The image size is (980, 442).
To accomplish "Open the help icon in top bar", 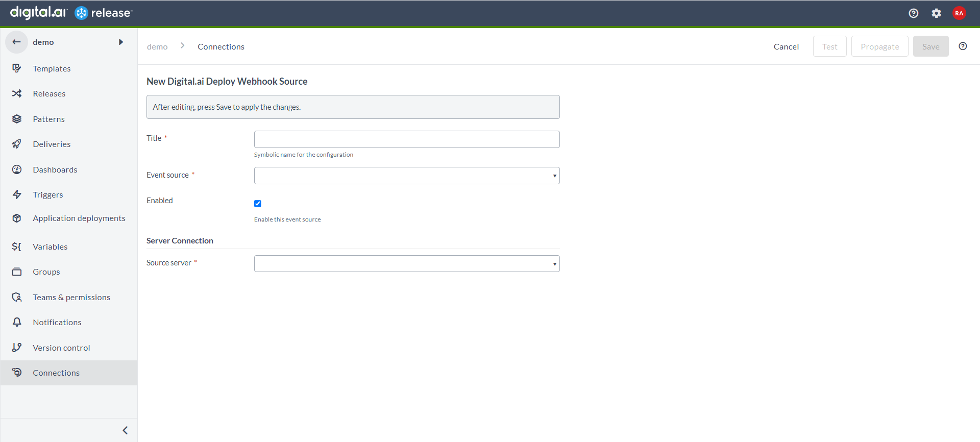I will click(x=914, y=13).
